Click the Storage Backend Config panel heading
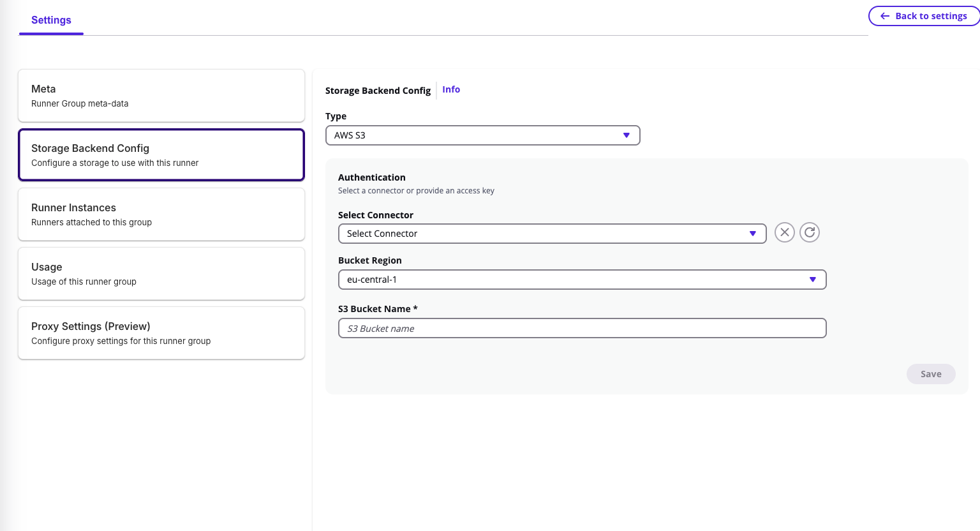Image resolution: width=980 pixels, height=531 pixels. coord(378,91)
